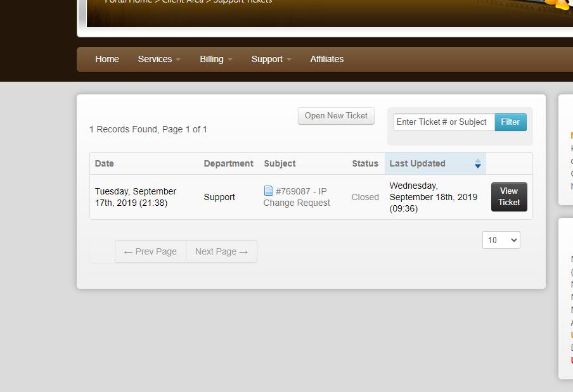The width and height of the screenshot is (573, 392).
Task: Sort tickets by the Date column header
Action: click(105, 163)
